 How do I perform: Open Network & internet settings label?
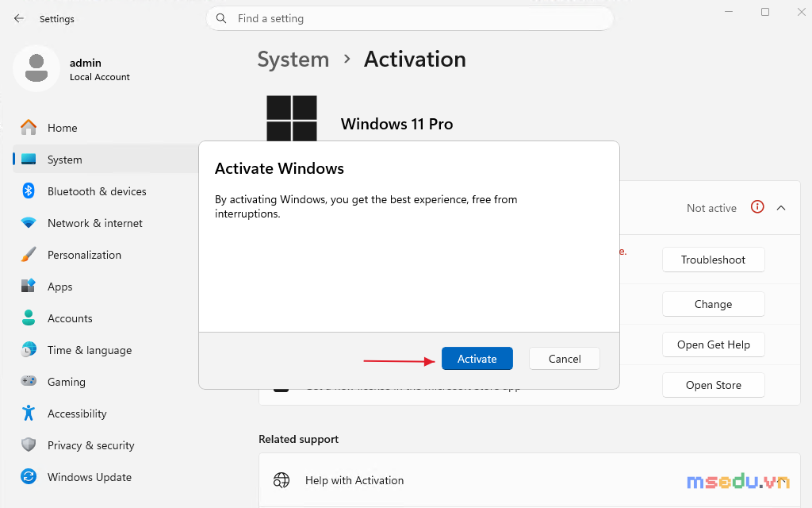tap(95, 223)
